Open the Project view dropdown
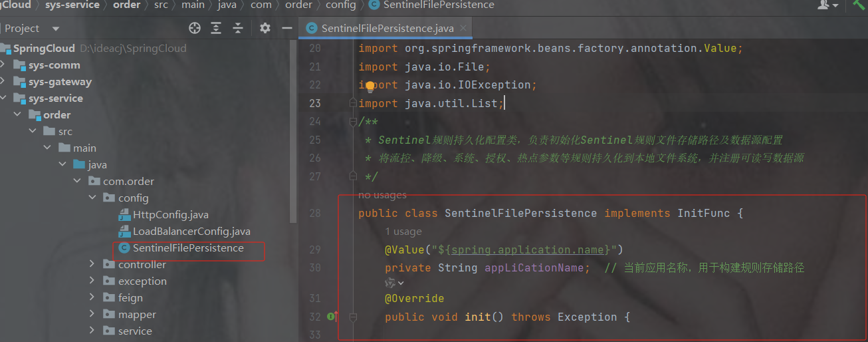868x342 pixels. pyautogui.click(x=55, y=29)
